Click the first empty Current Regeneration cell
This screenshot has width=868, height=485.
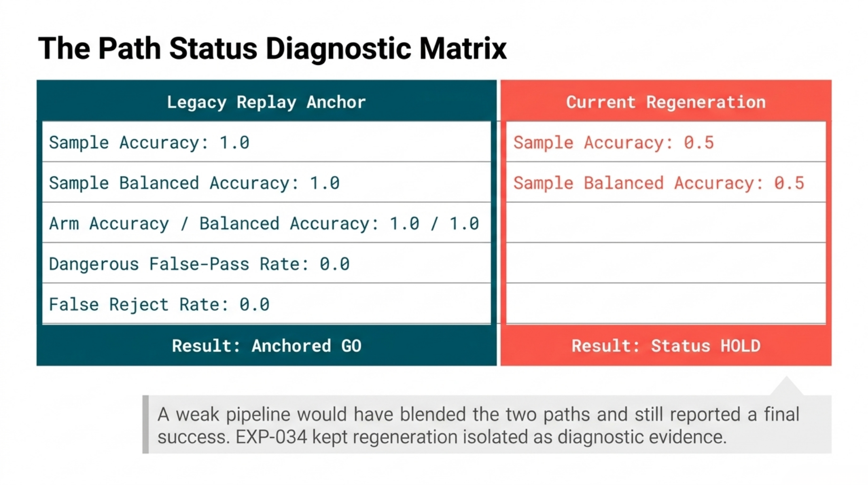pyautogui.click(x=665, y=223)
